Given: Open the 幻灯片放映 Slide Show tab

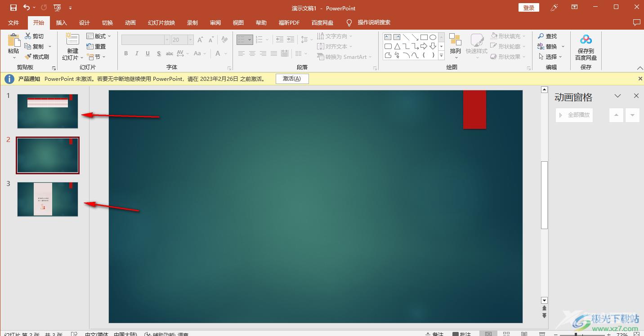Looking at the screenshot, I should [x=161, y=22].
